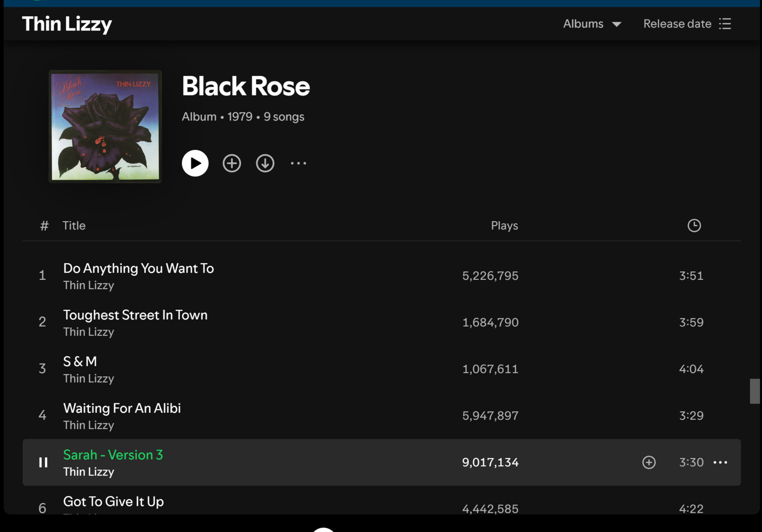Switch view via Release date list icon
The height and width of the screenshot is (532, 762).
(725, 24)
